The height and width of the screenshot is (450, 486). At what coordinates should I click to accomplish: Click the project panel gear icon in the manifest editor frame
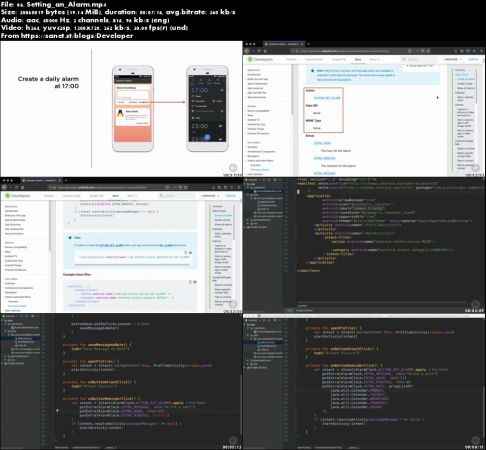coord(275,180)
